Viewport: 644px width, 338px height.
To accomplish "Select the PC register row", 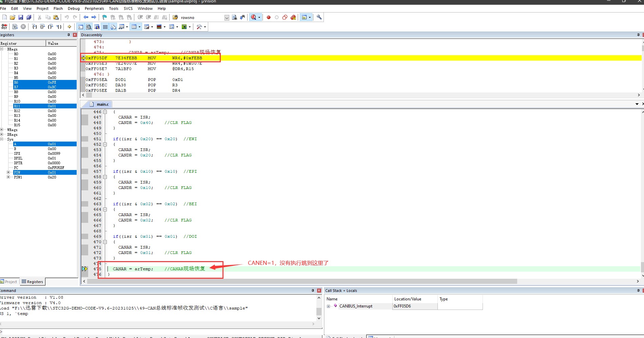I will click(x=45, y=168).
